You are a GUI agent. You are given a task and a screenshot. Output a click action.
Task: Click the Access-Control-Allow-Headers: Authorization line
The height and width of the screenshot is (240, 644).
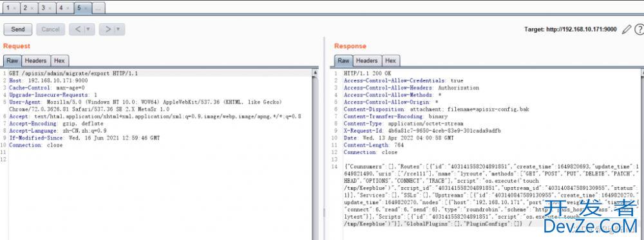tap(411, 88)
